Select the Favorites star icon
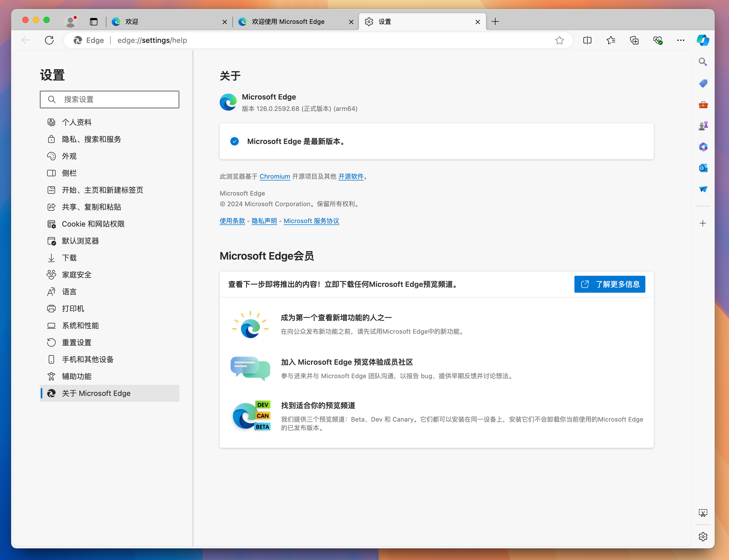Viewport: 729px width, 560px height. (559, 40)
